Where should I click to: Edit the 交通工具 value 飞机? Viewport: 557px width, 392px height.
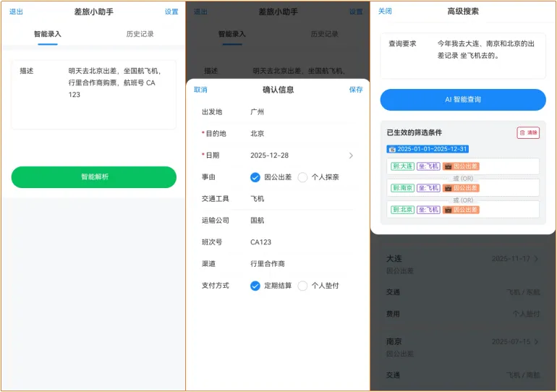point(258,199)
